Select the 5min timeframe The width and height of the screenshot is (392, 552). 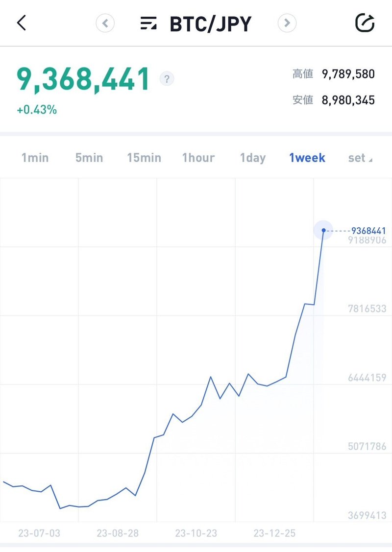coord(89,158)
